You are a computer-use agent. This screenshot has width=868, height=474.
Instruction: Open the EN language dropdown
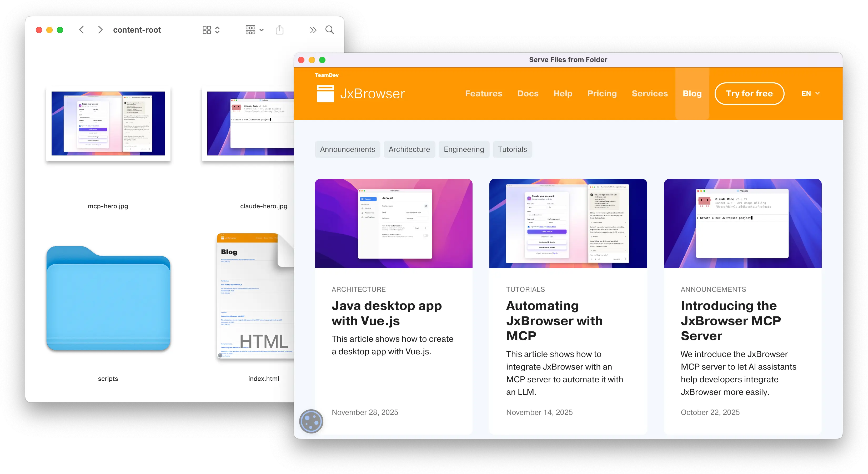(810, 93)
